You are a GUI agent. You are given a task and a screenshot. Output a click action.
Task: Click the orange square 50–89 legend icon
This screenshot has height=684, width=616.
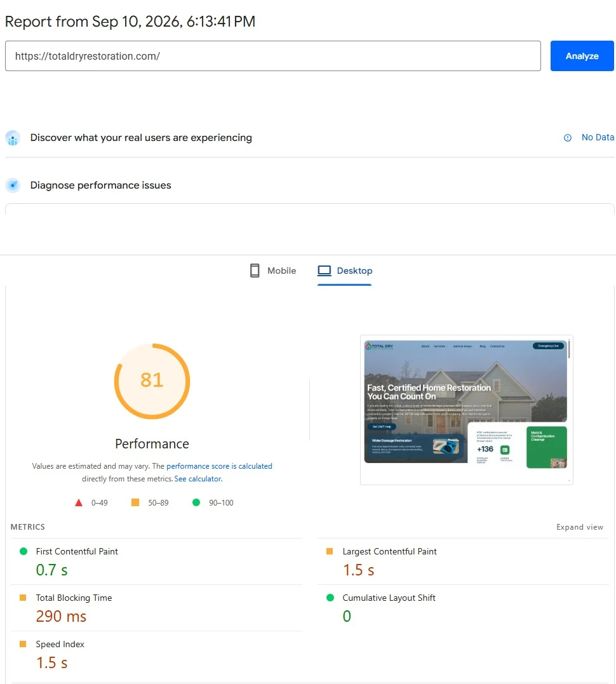135,502
